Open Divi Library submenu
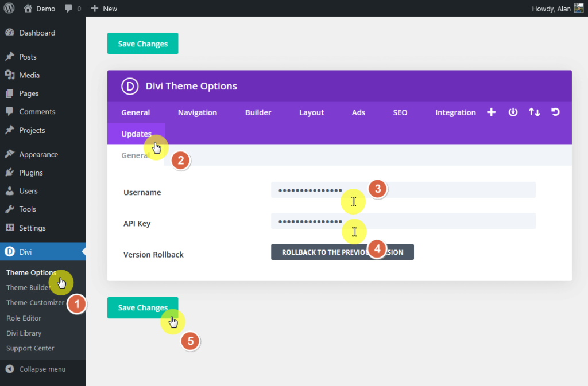The image size is (588, 386). tap(24, 333)
